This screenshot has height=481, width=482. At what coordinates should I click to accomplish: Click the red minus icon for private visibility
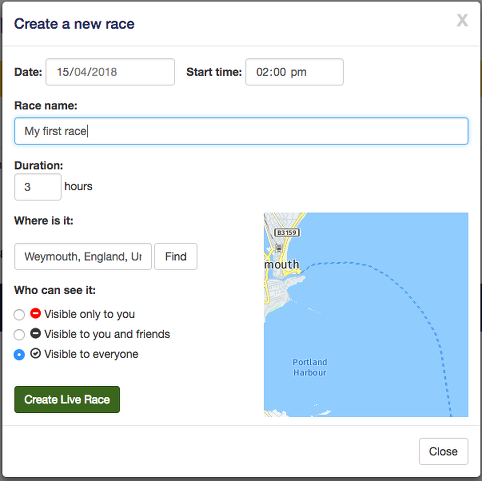coord(35,314)
